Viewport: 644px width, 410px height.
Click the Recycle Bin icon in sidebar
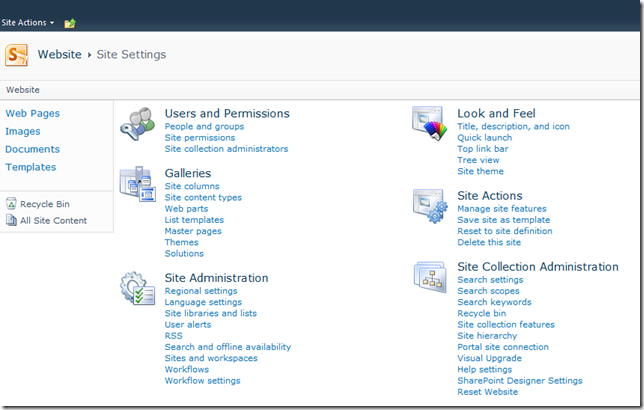click(x=11, y=204)
